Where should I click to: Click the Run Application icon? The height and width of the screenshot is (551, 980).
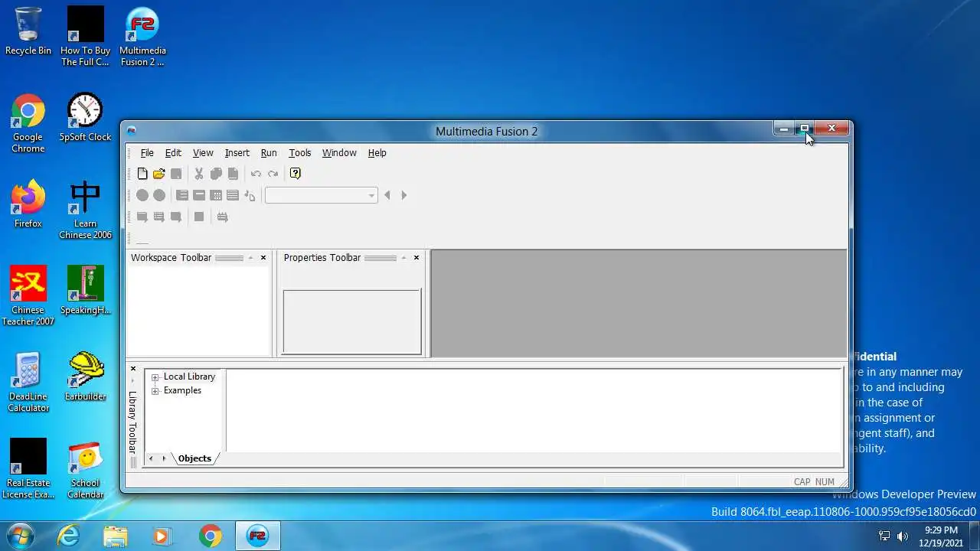point(159,217)
